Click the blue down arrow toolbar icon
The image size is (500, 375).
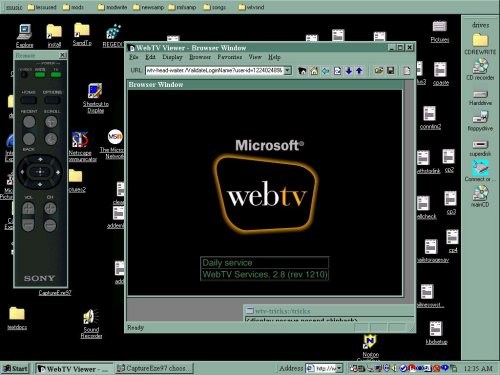pos(349,71)
